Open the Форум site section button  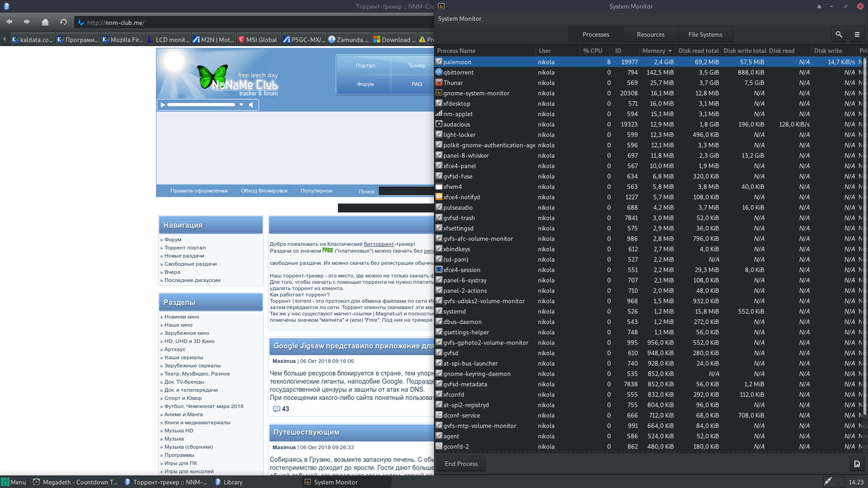pyautogui.click(x=366, y=84)
